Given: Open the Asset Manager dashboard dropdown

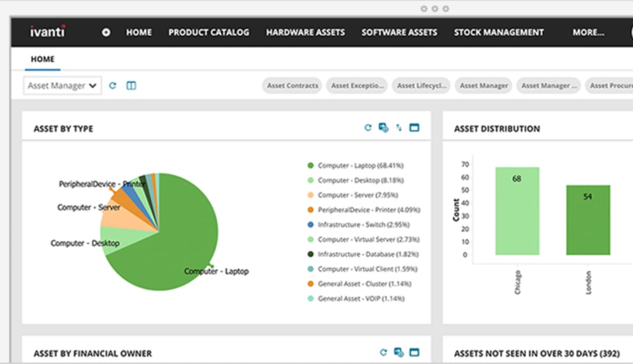Looking at the screenshot, I should pyautogui.click(x=62, y=85).
